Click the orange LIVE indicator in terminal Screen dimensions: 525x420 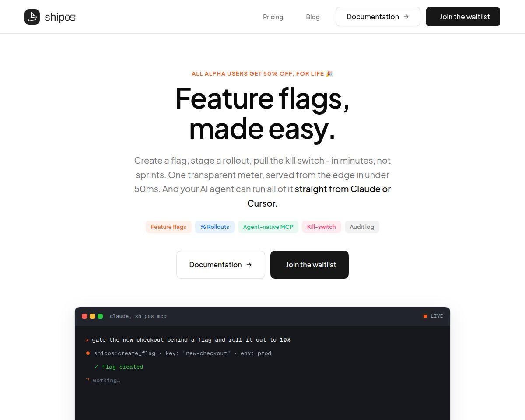tap(433, 316)
